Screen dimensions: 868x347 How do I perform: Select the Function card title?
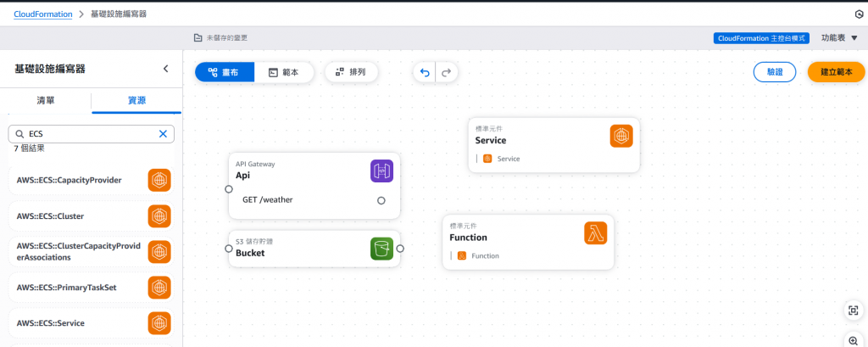468,238
